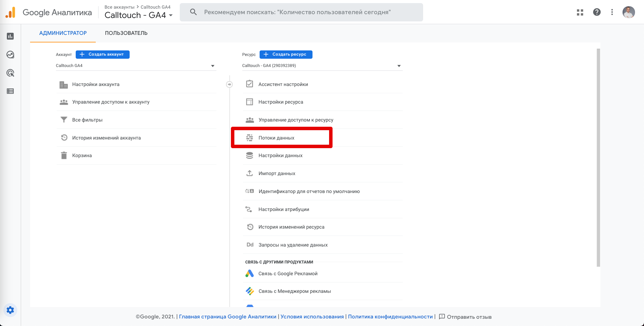The width and height of the screenshot is (644, 326).
Task: Open the Политика конфиденциальности link
Action: click(x=390, y=316)
